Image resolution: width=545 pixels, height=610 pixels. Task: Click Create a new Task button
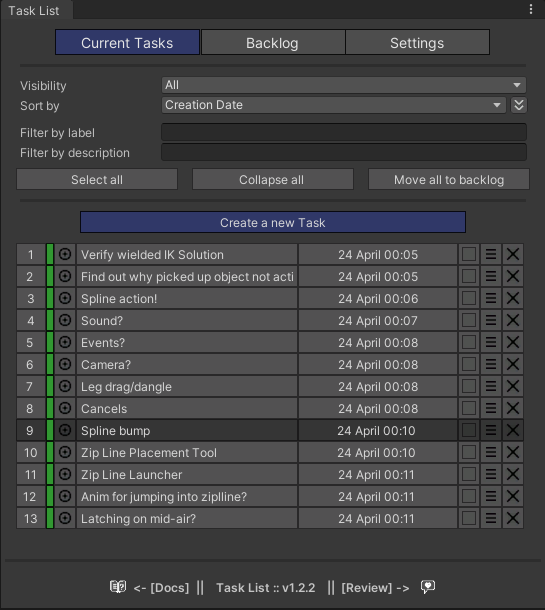click(x=273, y=222)
